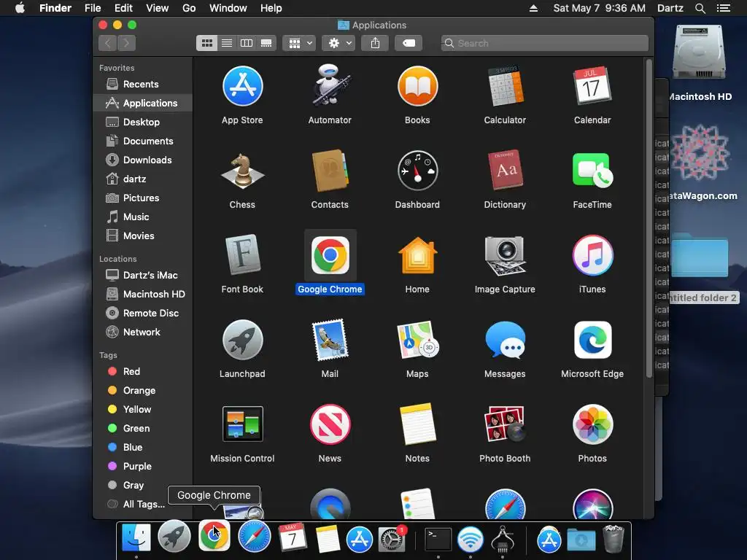Select the Microsoft Edge app icon
The image size is (747, 560).
click(x=592, y=340)
